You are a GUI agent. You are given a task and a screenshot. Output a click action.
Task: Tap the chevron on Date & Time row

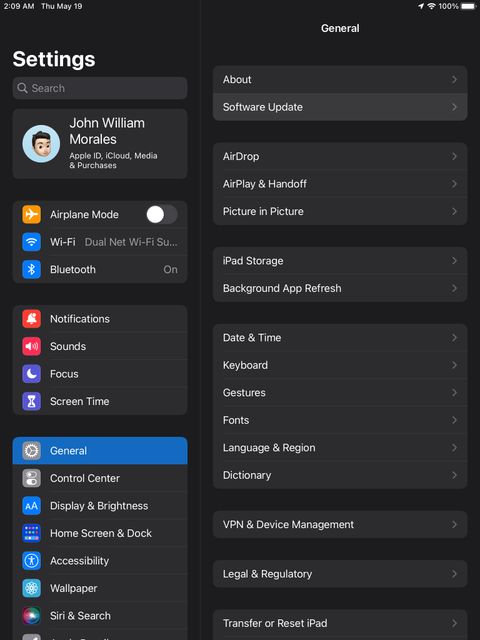coord(454,338)
